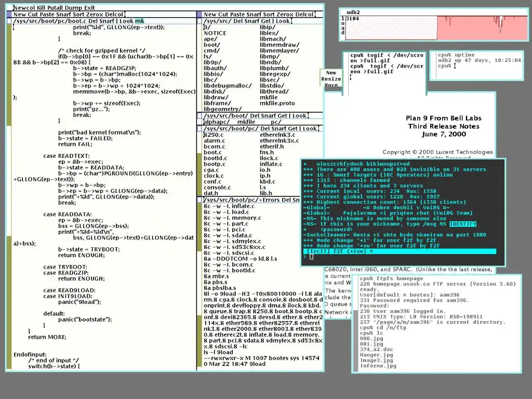
Task: Click the 'return MORE;' line in boot.c
Action: [x=47, y=337]
